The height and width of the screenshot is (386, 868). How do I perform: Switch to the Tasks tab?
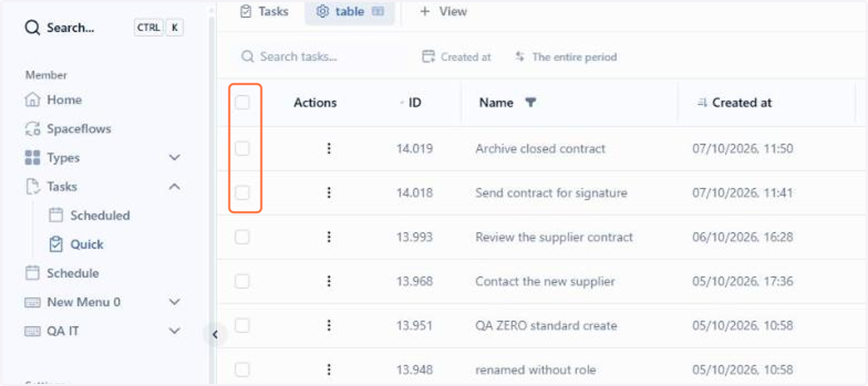264,12
